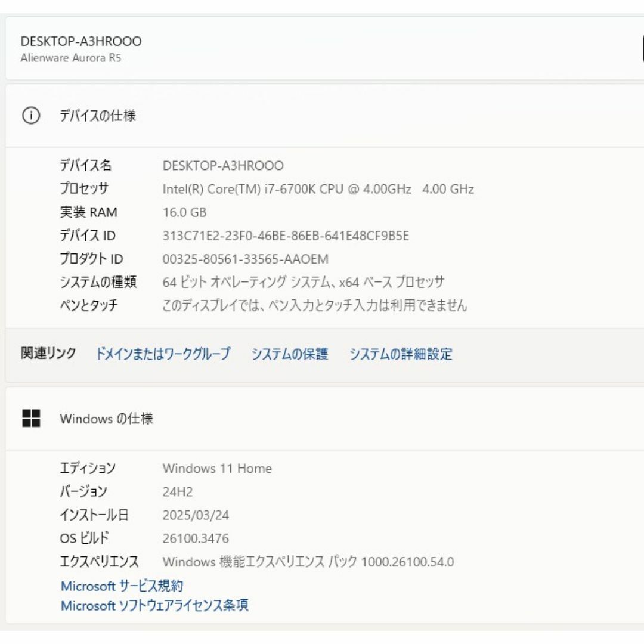Click the デバイス名 label
The image size is (644, 644).
tap(85, 165)
